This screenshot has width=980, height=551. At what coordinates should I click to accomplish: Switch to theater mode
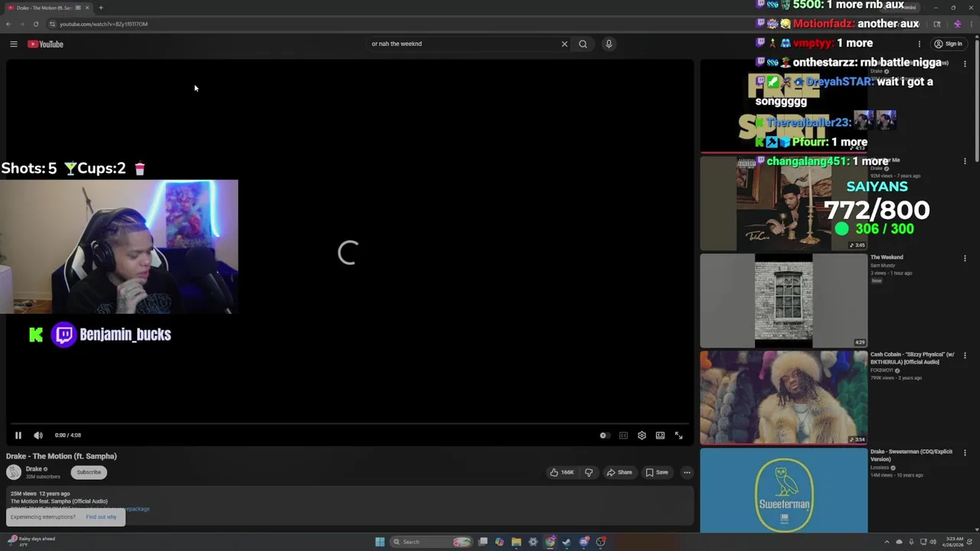pyautogui.click(x=660, y=435)
